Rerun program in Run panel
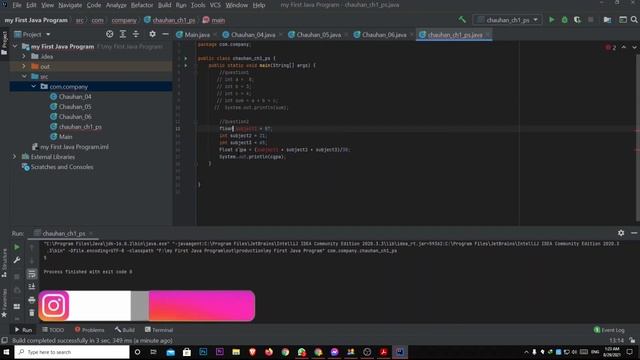 tap(17, 247)
